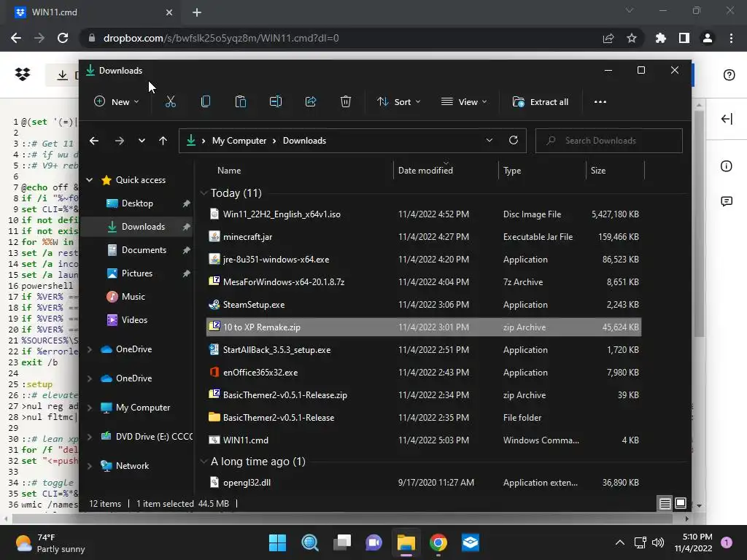The image size is (747, 560).
Task: Select minecraft.jar file
Action: [x=424, y=237]
